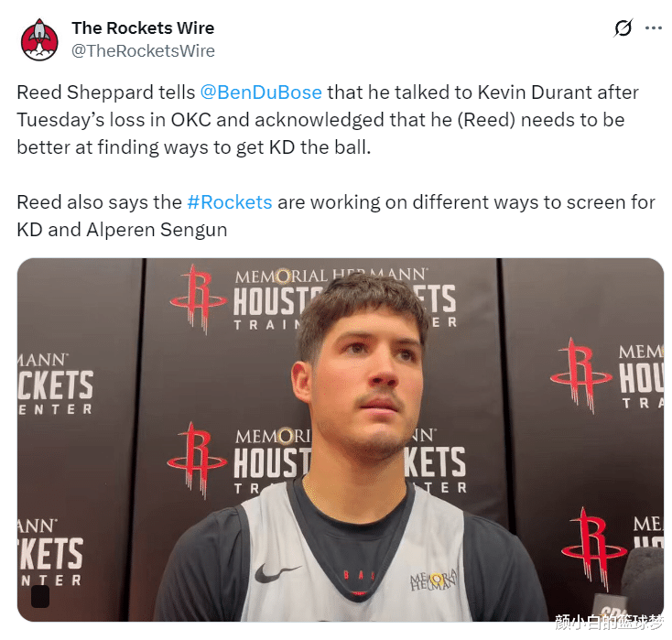Open the @BenDuBose mention link

[261, 92]
